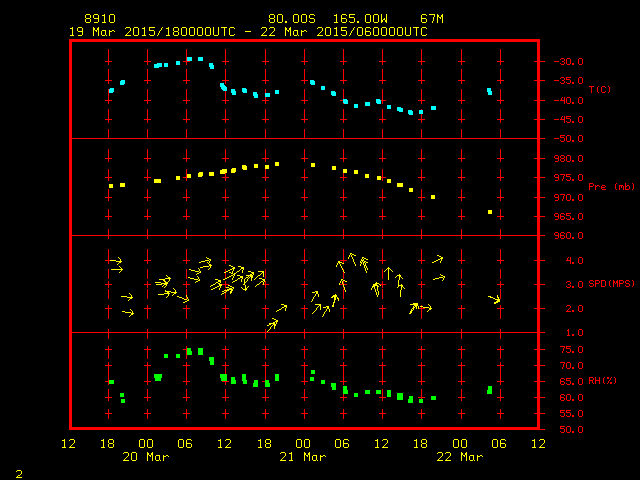Screen dimensions: 640x480
Task: Click the "975.0" pressure tick label
Action: click(569, 178)
